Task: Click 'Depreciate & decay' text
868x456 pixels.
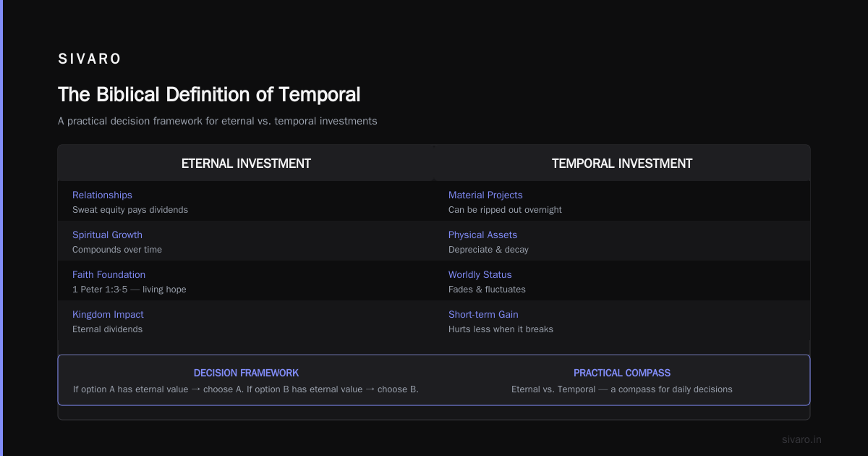Action: (x=488, y=250)
